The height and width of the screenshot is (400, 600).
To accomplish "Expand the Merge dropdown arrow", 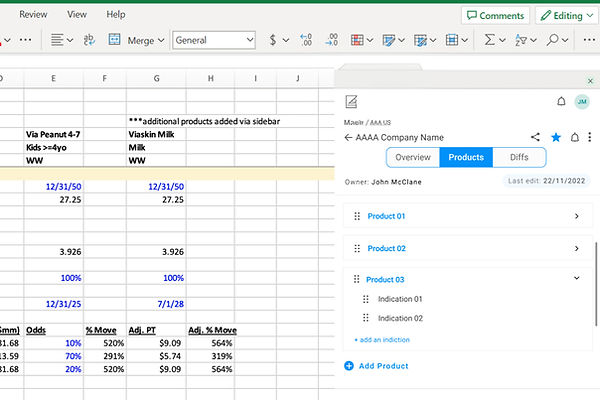I will coord(161,40).
